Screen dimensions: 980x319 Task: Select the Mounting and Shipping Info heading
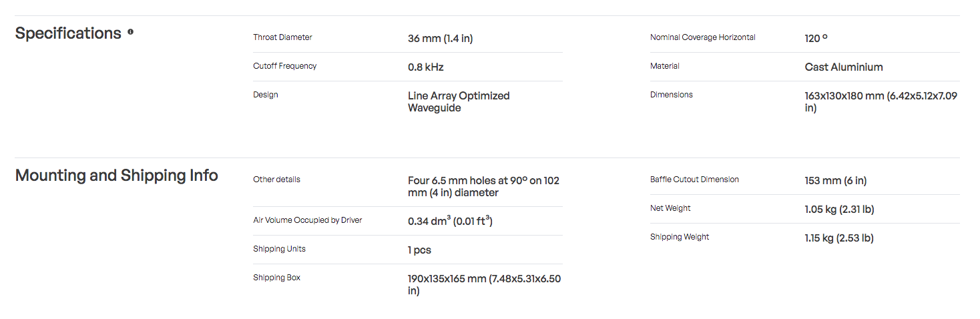coord(117,176)
